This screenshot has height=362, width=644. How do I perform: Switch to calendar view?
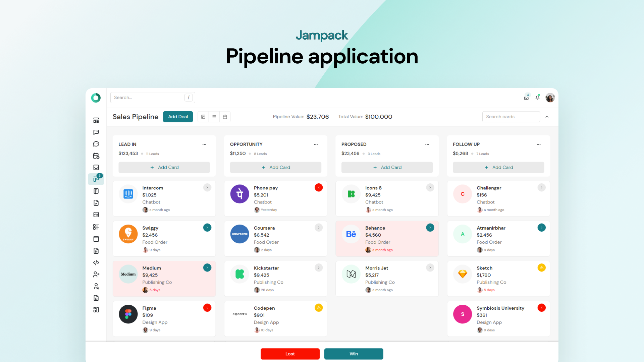(225, 117)
